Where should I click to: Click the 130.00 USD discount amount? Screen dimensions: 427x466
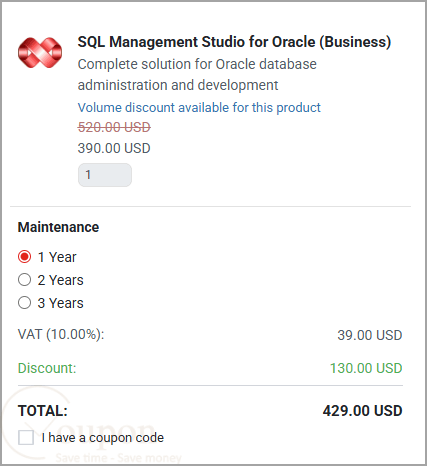(366, 368)
